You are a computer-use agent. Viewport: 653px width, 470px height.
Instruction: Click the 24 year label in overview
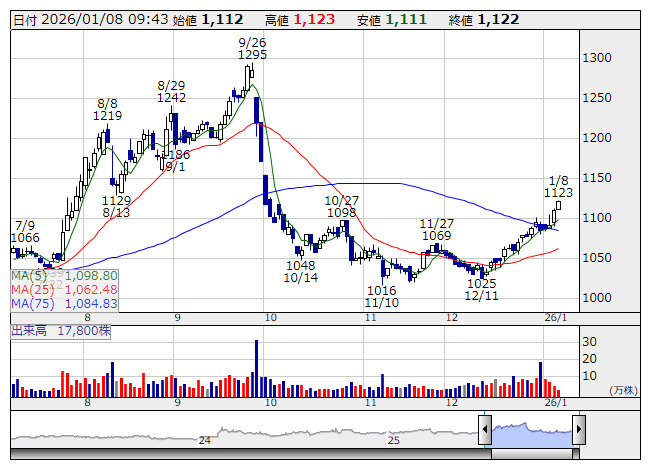[204, 440]
